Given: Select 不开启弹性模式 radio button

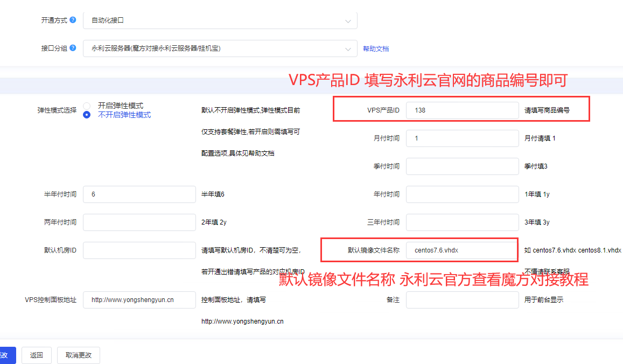Looking at the screenshot, I should click(x=87, y=115).
